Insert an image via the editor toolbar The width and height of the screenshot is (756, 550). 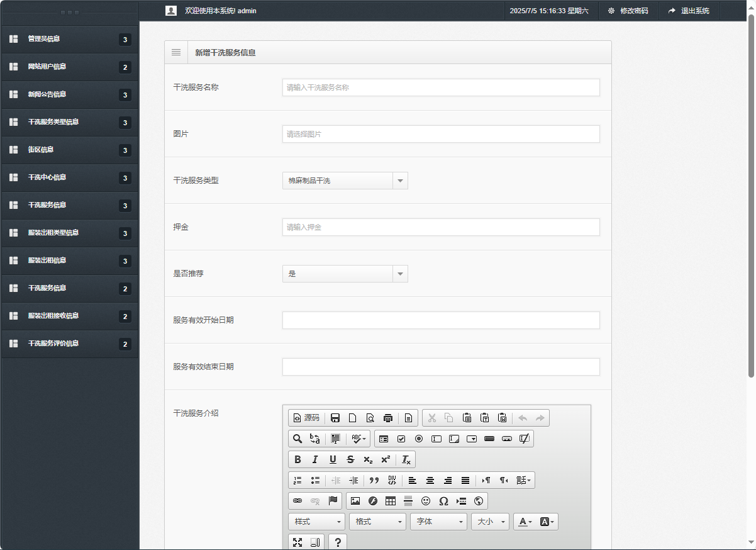(355, 501)
